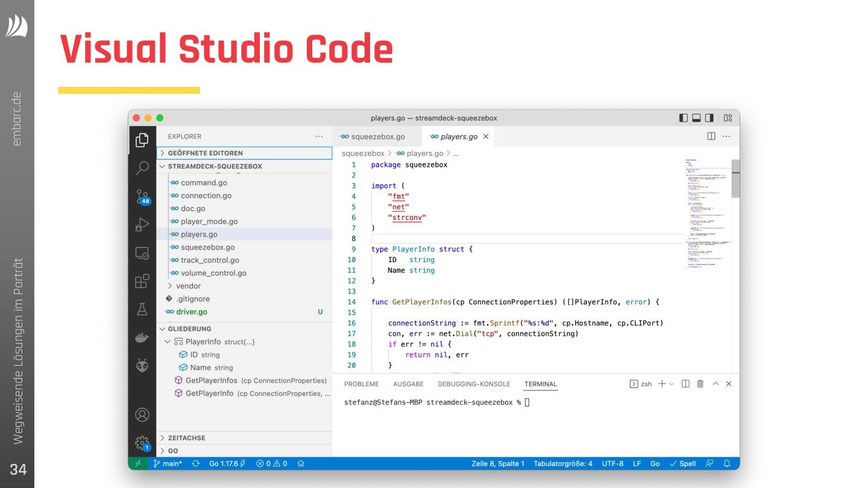Expand the Zeitachse section

(x=244, y=438)
